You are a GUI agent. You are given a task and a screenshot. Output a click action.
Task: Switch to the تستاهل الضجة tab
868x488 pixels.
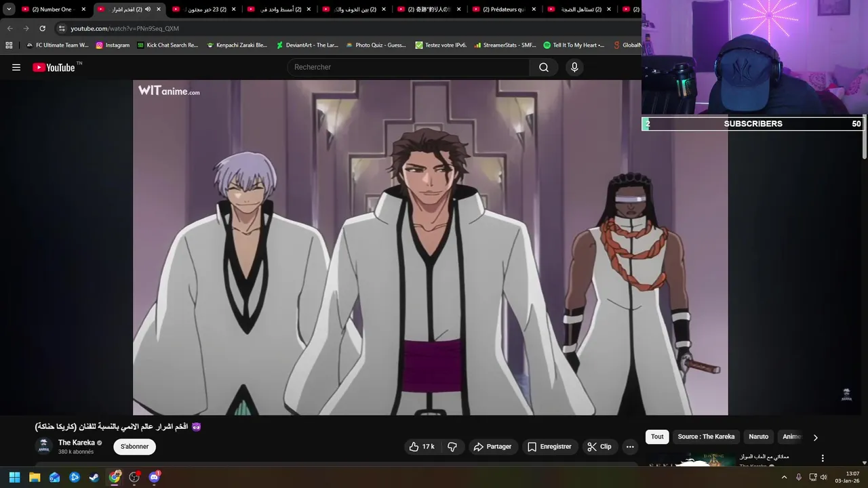coord(580,9)
